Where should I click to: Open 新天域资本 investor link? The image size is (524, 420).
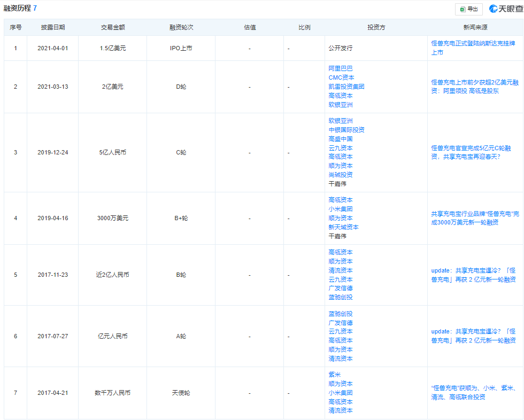point(343,227)
